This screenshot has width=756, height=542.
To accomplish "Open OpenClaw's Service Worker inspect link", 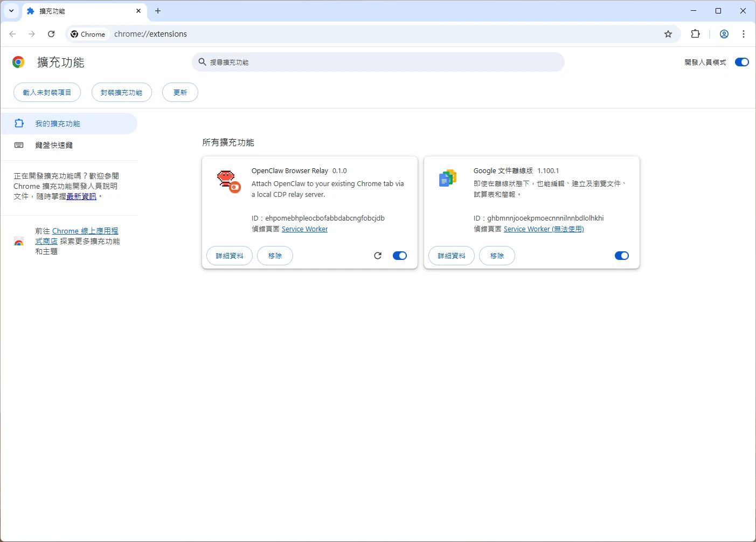I will 304,229.
